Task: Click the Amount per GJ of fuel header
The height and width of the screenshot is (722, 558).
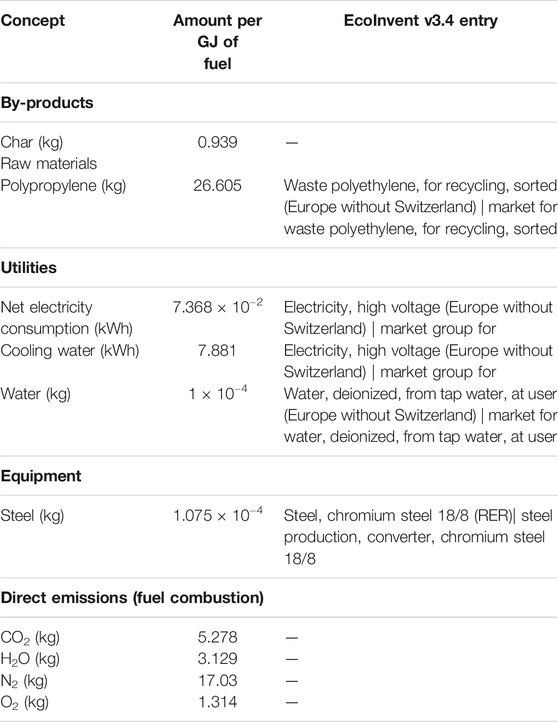Action: pos(217,42)
